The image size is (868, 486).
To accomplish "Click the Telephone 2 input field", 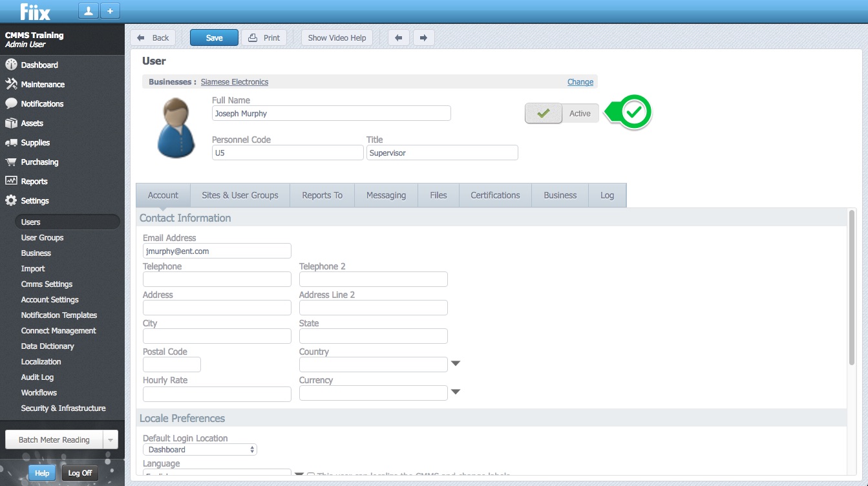I will pyautogui.click(x=374, y=279).
